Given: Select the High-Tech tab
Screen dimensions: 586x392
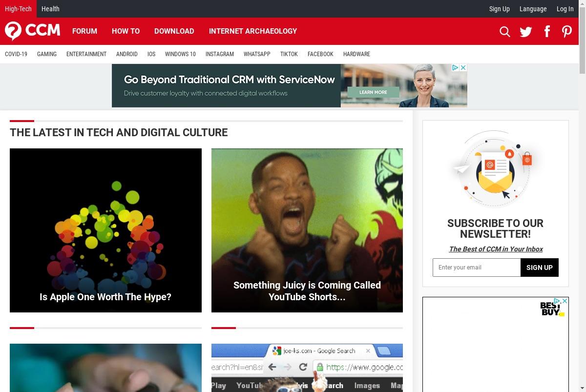Looking at the screenshot, I should click(18, 9).
